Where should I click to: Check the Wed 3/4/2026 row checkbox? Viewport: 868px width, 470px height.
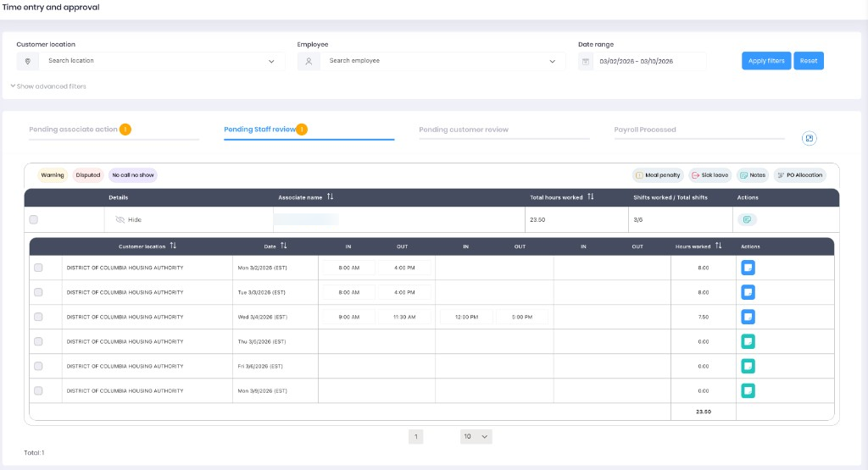[38, 317]
